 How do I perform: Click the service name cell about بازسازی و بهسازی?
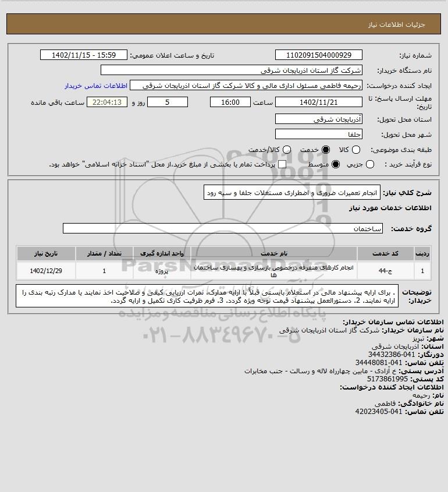273,271
